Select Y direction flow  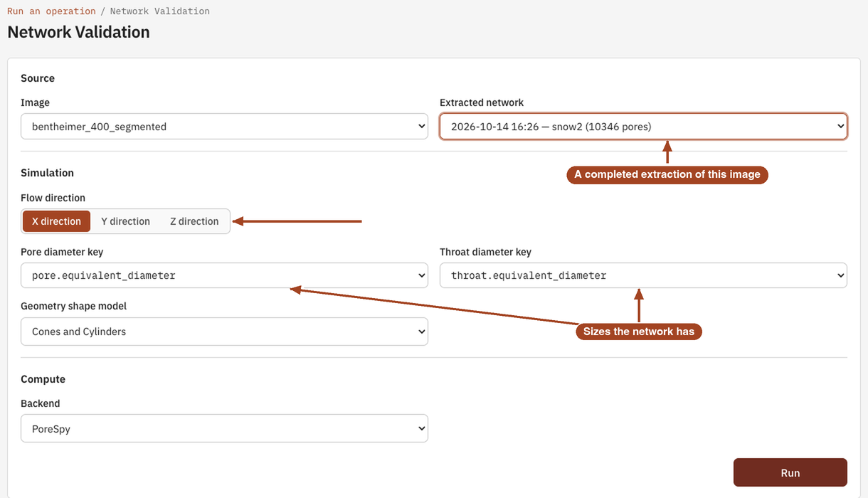coord(125,221)
